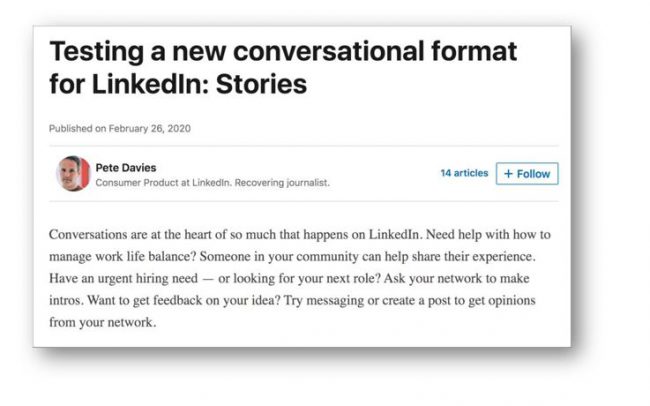Open the "14 articles" link
650x406 pixels.
[x=464, y=173]
